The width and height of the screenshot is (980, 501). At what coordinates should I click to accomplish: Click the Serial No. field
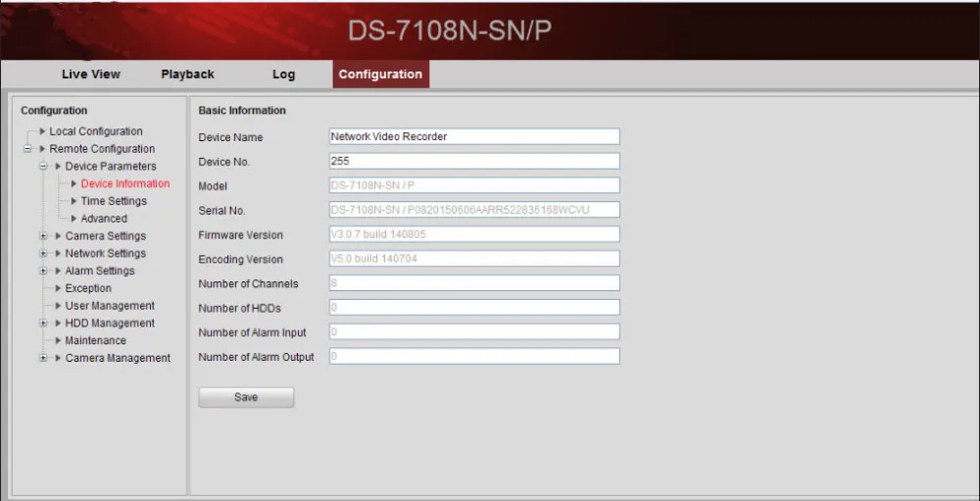click(x=474, y=210)
